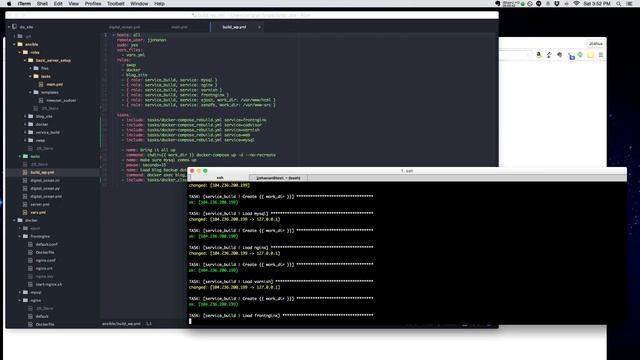The width and height of the screenshot is (640, 360).
Task: Select the templates folder in the tree
Action: coord(49,92)
